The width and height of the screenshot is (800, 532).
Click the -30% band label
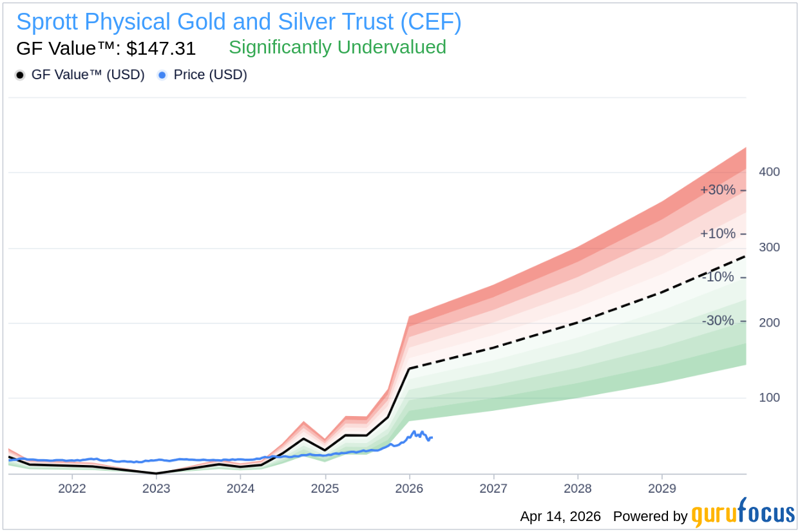pyautogui.click(x=718, y=320)
